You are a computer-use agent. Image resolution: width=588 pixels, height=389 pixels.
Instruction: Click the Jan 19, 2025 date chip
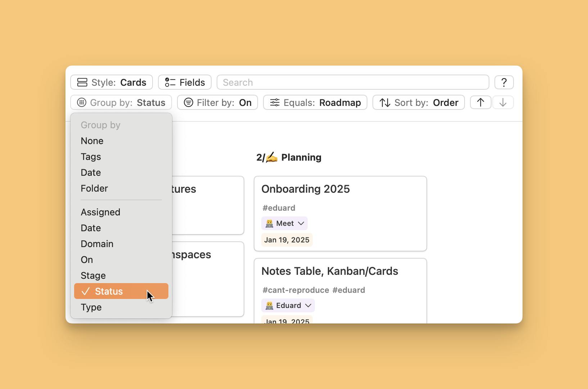(x=286, y=240)
